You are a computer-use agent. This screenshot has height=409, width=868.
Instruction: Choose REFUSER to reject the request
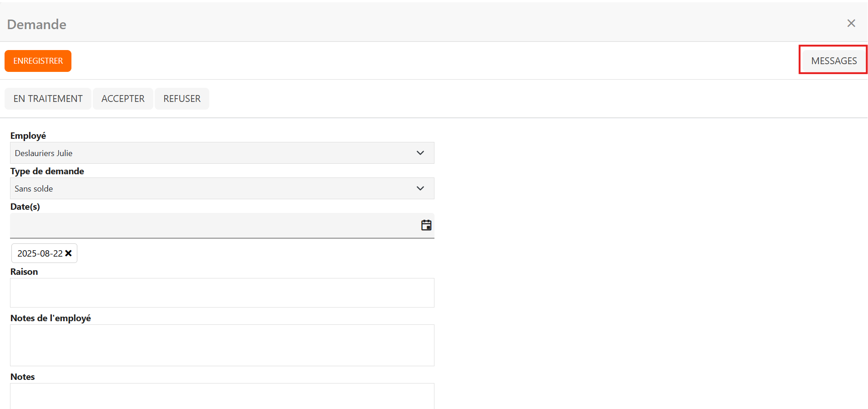coord(182,99)
